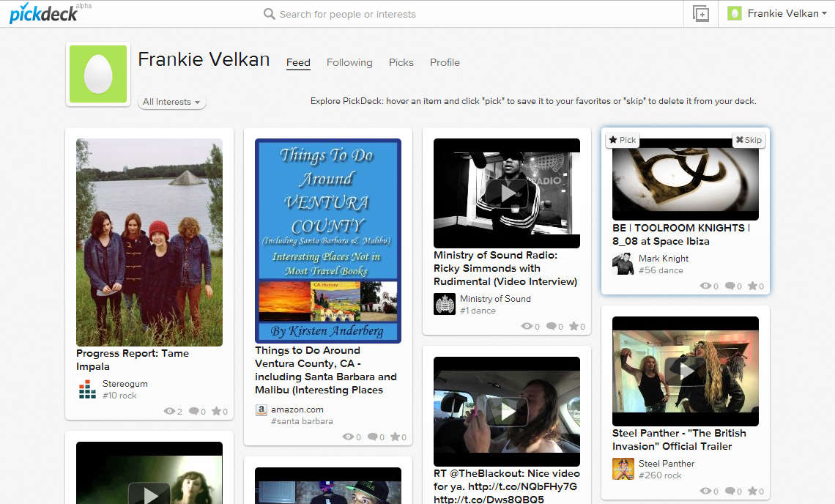The width and height of the screenshot is (835, 504).
Task: Click the star icon on Tame Impala card
Action: 216,411
